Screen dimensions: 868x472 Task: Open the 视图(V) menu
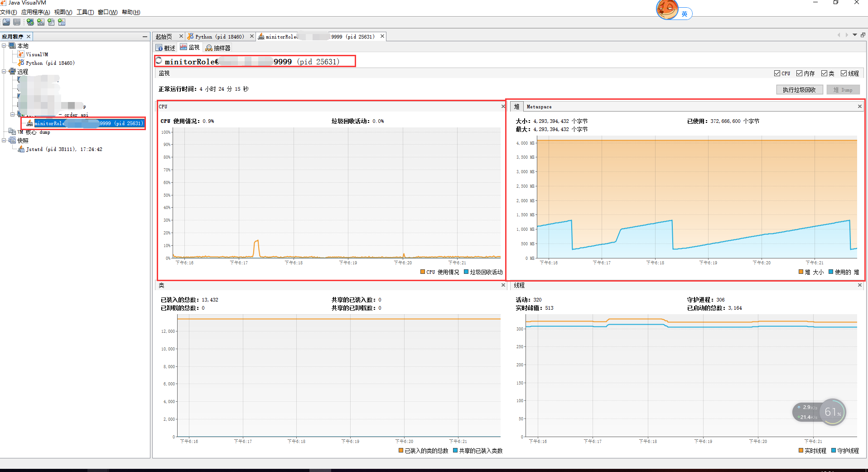point(63,12)
